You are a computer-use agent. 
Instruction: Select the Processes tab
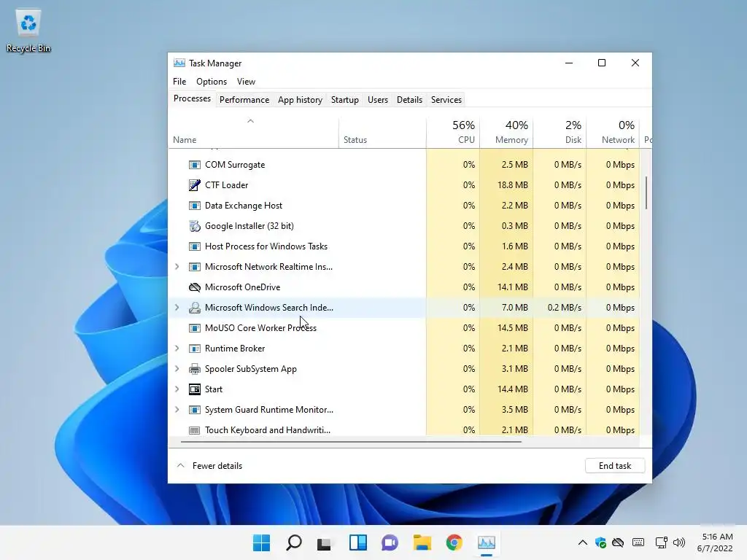click(x=192, y=98)
